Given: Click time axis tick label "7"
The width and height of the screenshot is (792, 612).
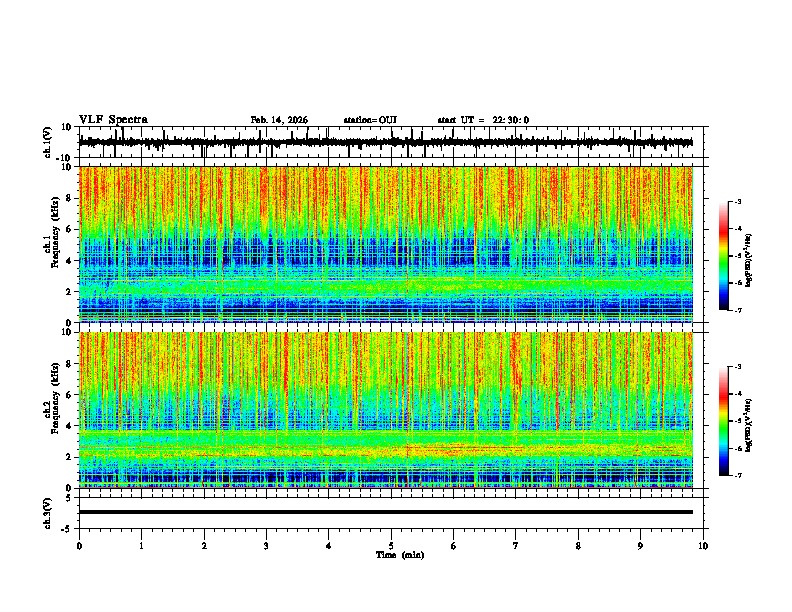Looking at the screenshot, I should [516, 546].
